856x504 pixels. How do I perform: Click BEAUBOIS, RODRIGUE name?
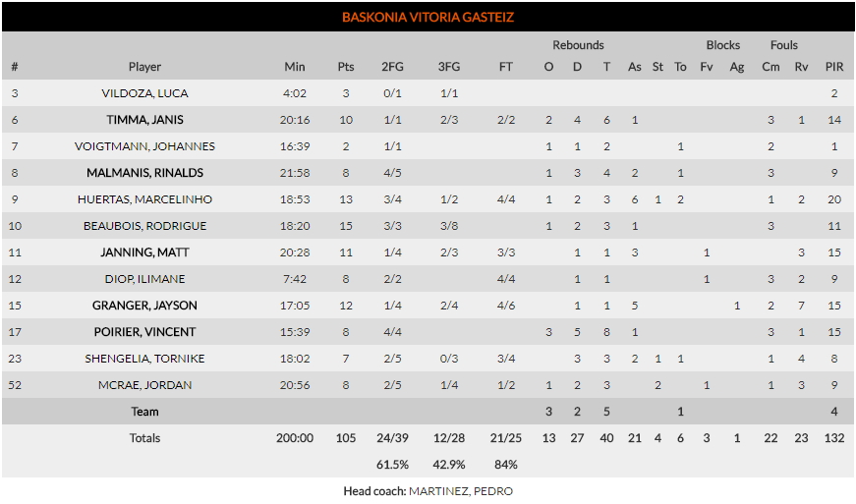click(x=144, y=226)
